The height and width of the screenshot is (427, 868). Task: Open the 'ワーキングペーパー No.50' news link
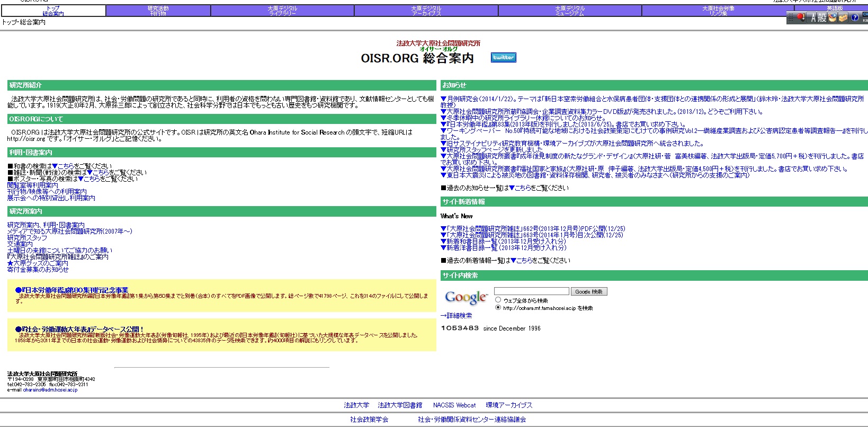(x=654, y=134)
